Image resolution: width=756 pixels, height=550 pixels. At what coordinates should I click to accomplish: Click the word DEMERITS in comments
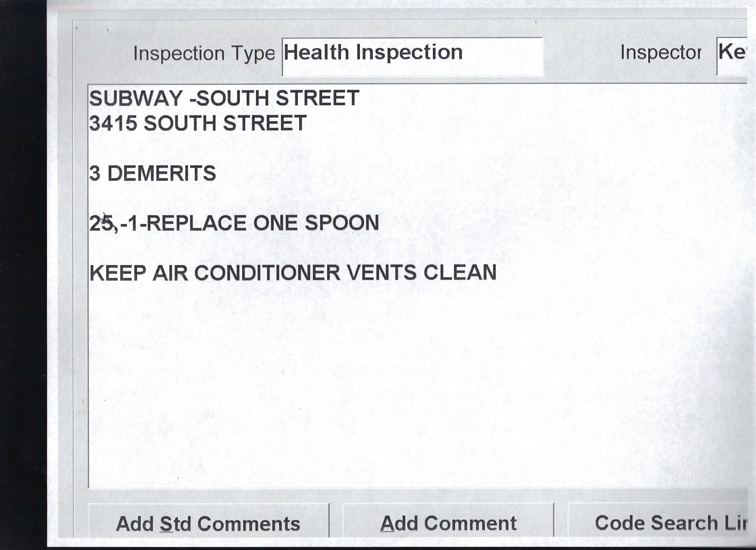[x=161, y=173]
